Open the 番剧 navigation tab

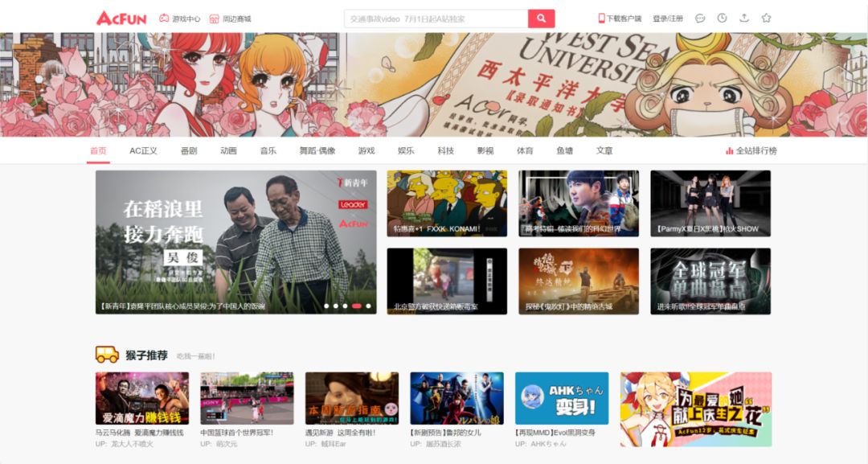pos(189,150)
